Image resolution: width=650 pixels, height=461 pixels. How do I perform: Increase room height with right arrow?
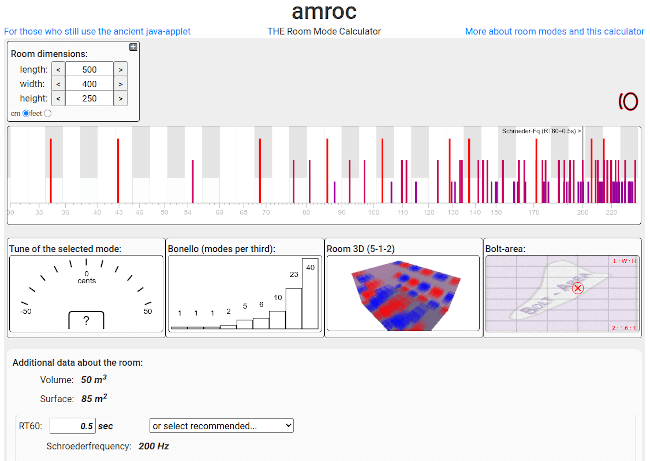pos(120,98)
